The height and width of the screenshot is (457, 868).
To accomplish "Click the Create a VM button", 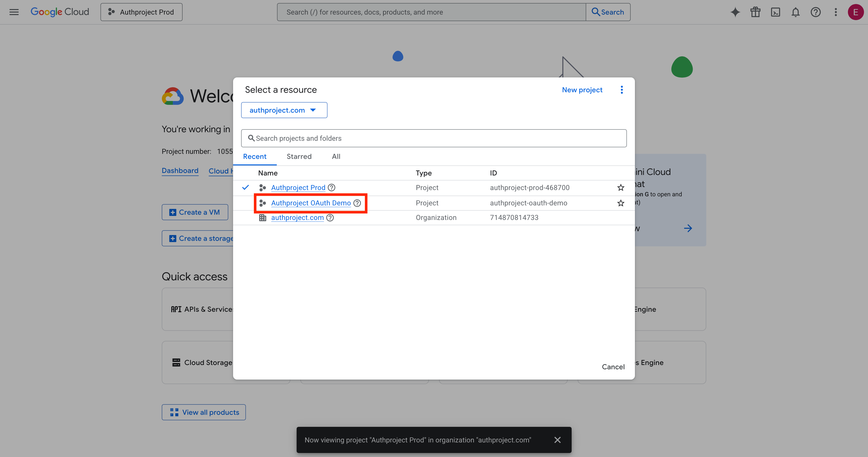I will tap(195, 212).
